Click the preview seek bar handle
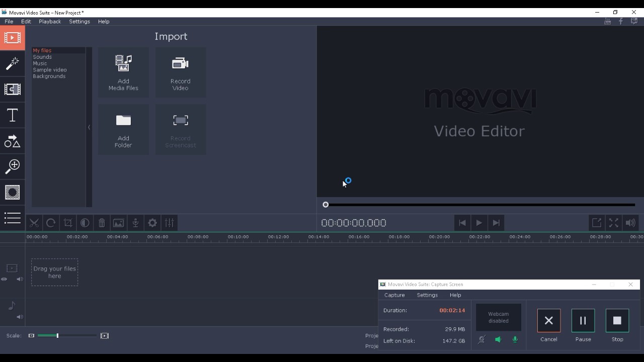Image resolution: width=644 pixels, height=362 pixels. [x=326, y=205]
